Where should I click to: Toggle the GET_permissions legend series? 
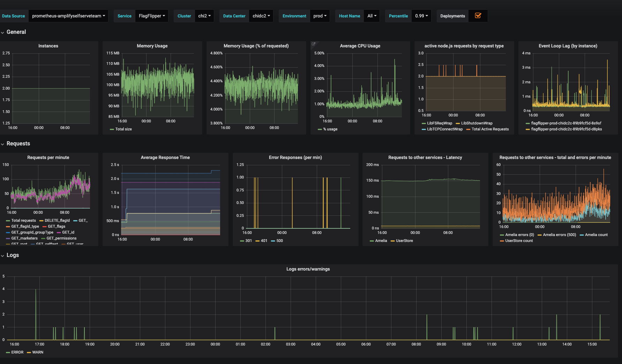[x=61, y=238]
